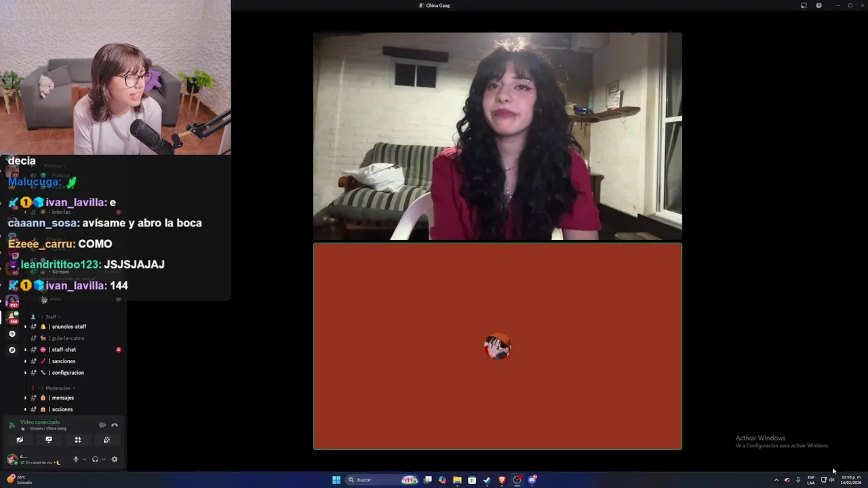Open the activities button in voice panel
This screenshot has width=868, height=488.
78,440
